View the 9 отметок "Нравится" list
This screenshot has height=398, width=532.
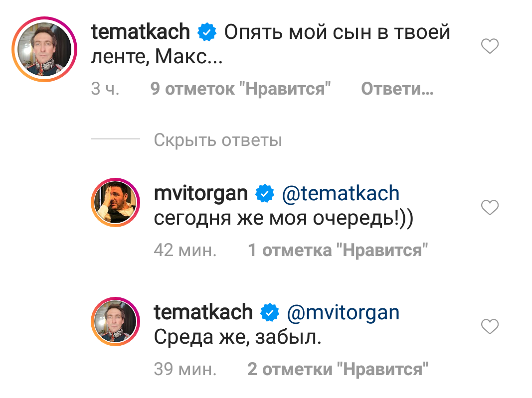(241, 90)
